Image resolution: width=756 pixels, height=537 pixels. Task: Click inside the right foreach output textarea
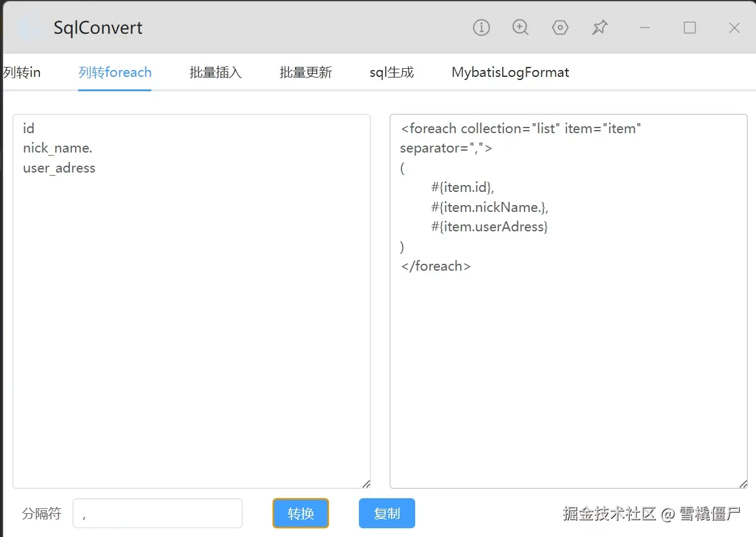(x=568, y=301)
